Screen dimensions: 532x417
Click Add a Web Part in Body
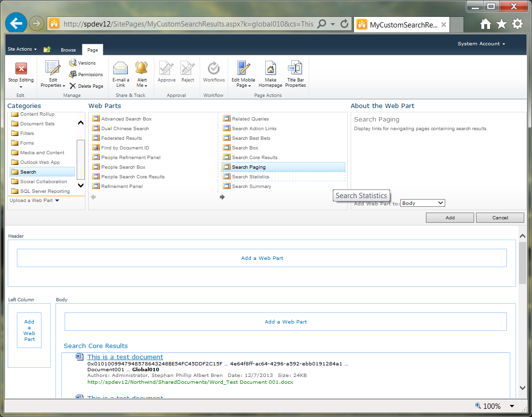[x=286, y=322]
